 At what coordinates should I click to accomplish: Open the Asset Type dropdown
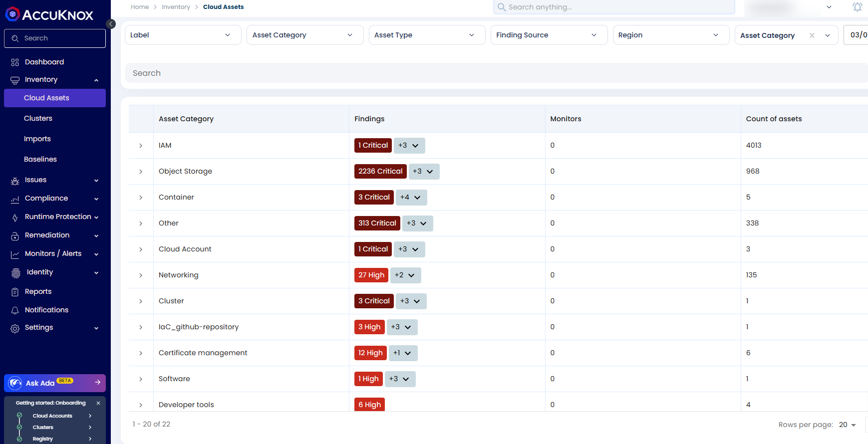pyautogui.click(x=427, y=35)
